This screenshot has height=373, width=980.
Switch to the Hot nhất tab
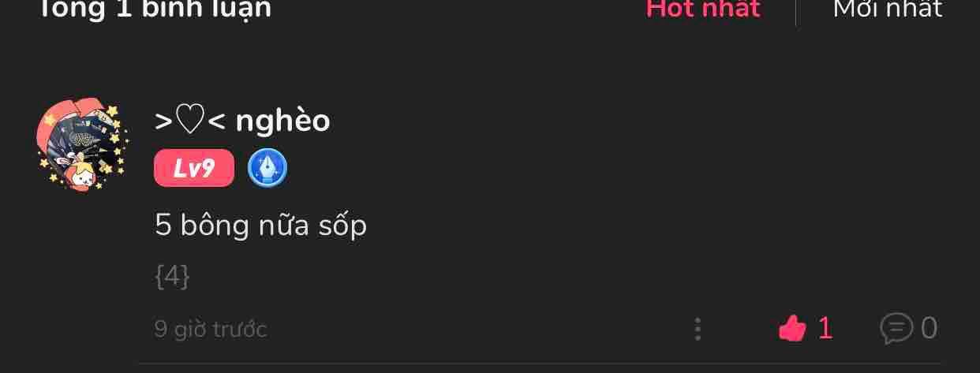(703, 9)
